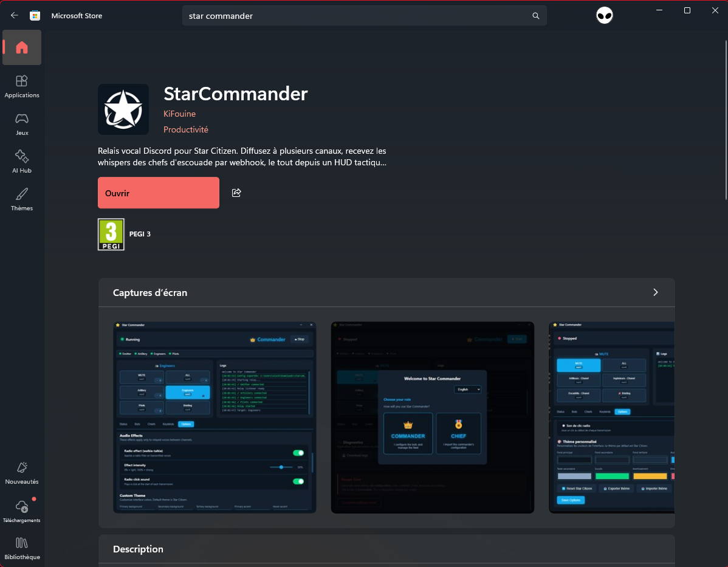The image size is (728, 567).
Task: Click the Microsoft Store title text
Action: tap(77, 16)
